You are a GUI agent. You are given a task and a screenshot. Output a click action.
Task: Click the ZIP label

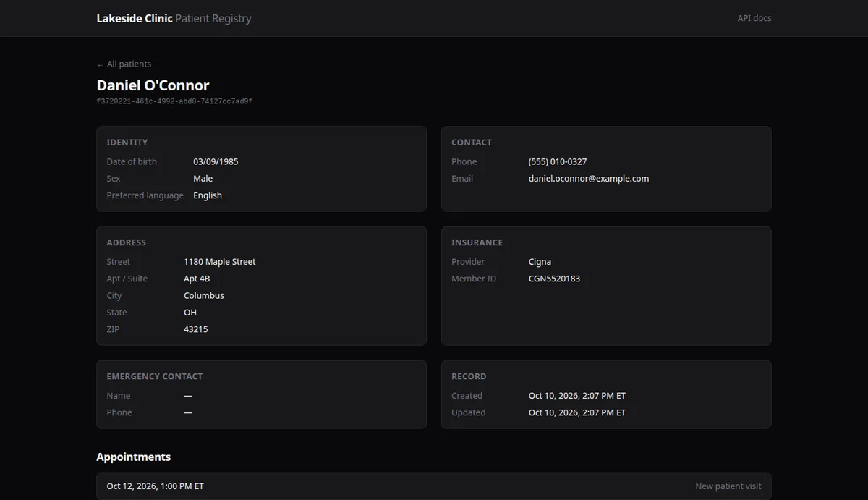coord(113,329)
